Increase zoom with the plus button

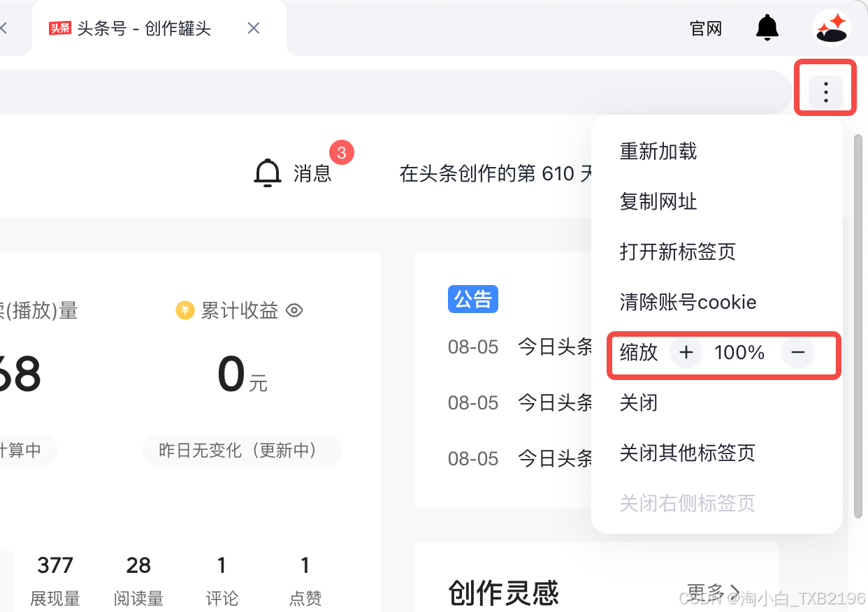[x=686, y=353]
